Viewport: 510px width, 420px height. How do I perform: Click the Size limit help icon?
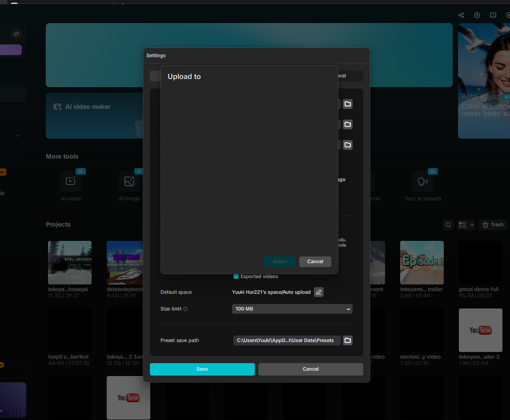185,309
